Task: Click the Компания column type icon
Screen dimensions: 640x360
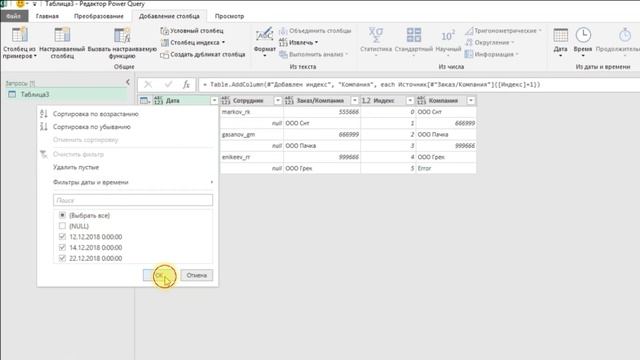Action: (x=422, y=100)
